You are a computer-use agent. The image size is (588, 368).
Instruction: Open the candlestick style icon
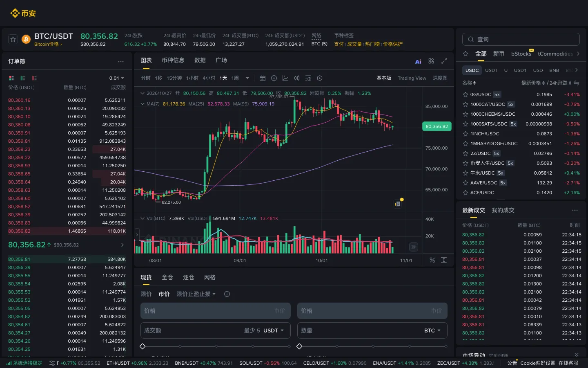297,78
